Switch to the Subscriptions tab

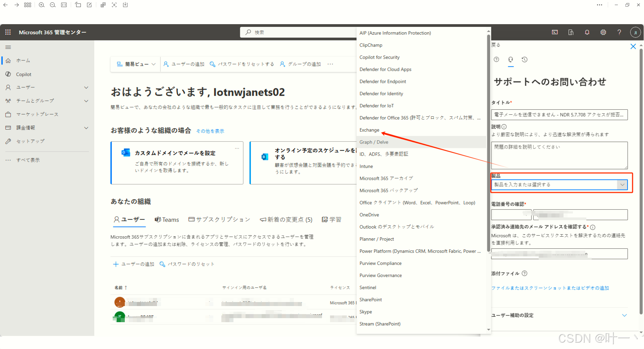pos(219,219)
